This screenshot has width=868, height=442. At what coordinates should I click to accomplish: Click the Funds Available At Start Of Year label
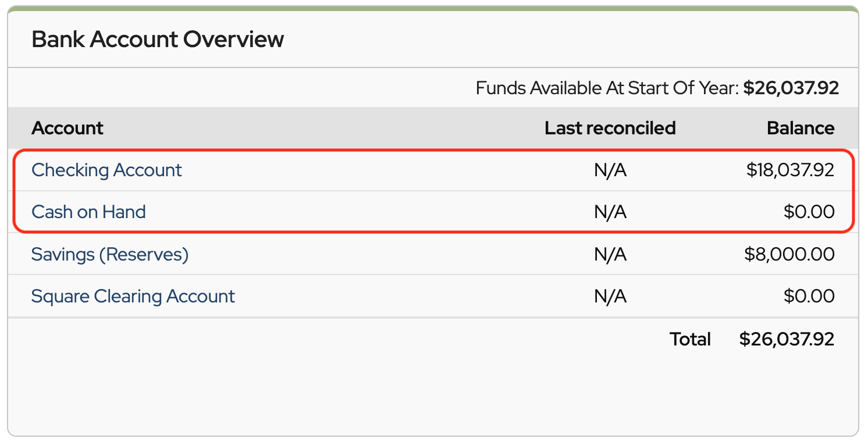click(x=607, y=88)
